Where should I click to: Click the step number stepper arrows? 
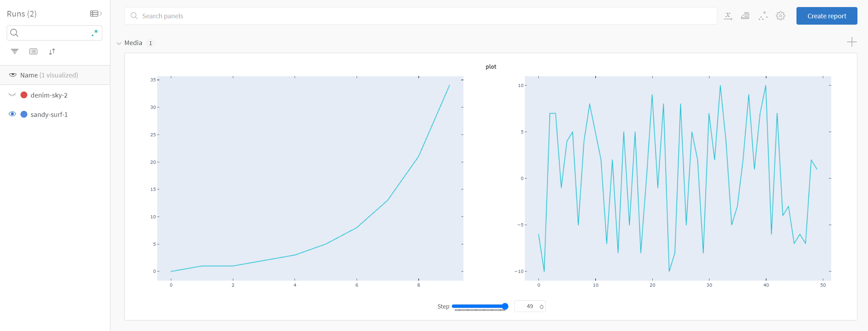(x=542, y=307)
